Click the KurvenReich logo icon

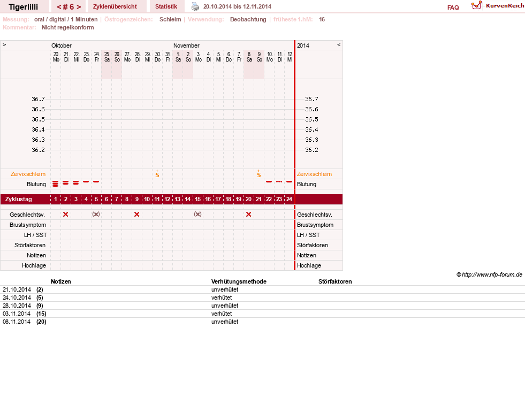coord(476,5)
